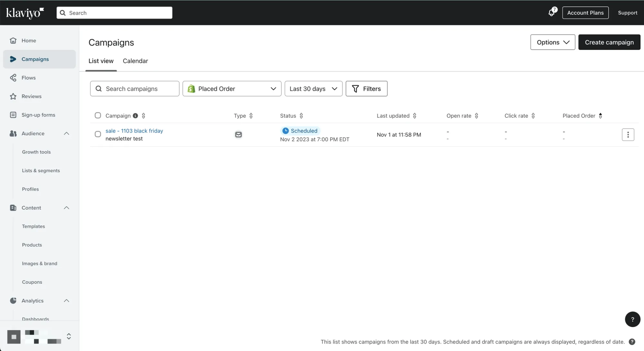
Task: Sort by Status column arrows
Action: 301,116
